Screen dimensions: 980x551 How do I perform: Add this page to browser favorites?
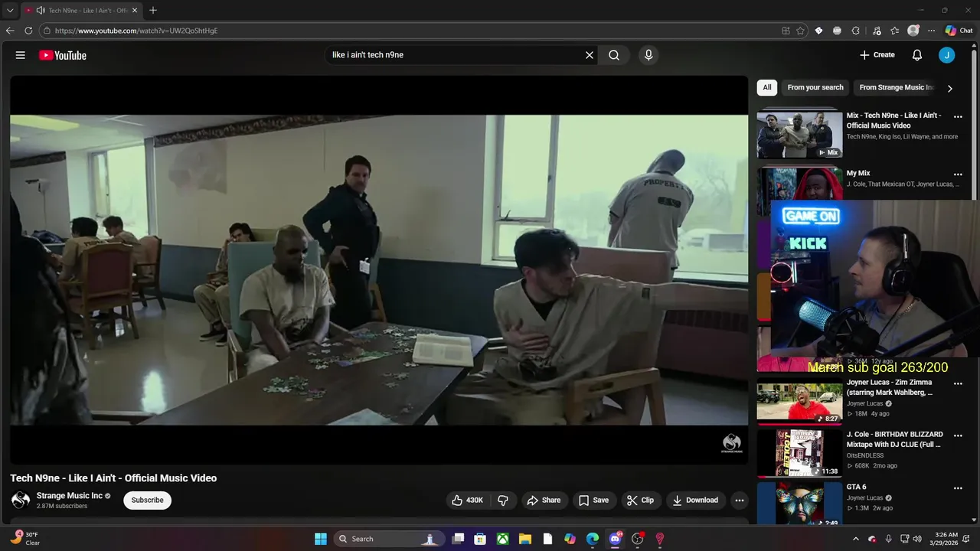click(800, 31)
